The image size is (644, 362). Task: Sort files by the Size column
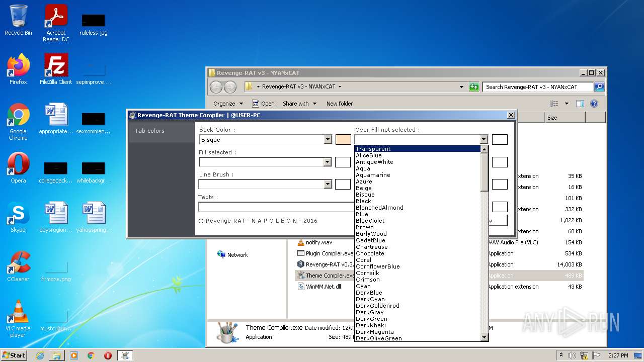click(565, 118)
